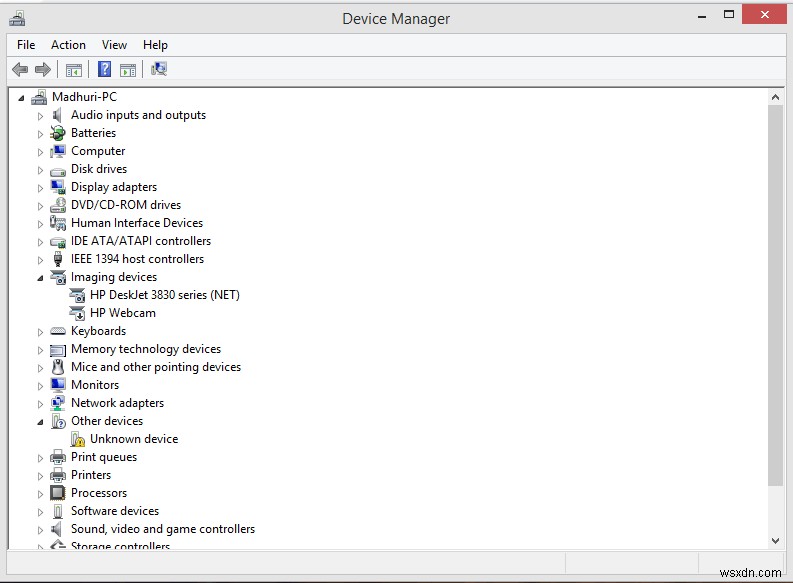
Task: Select the HP Webcam label
Action: click(x=123, y=313)
